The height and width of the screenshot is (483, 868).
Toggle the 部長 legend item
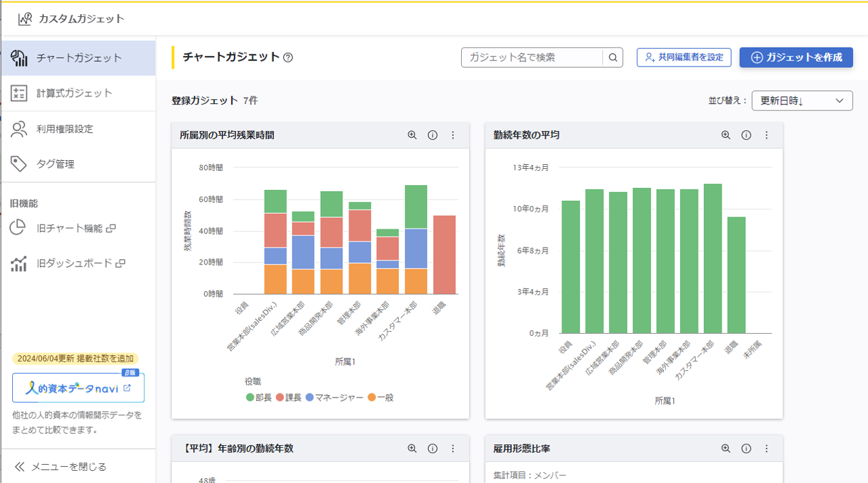point(259,397)
